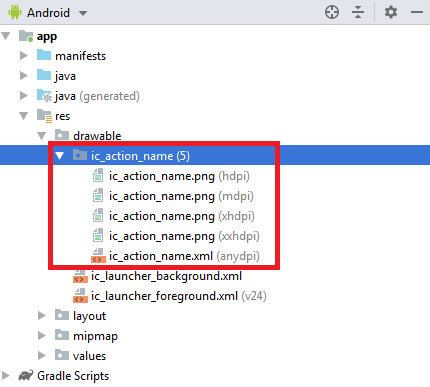Image resolution: width=430 pixels, height=387 pixels.
Task: Collapse all tree nodes via toolbar icon
Action: click(358, 12)
